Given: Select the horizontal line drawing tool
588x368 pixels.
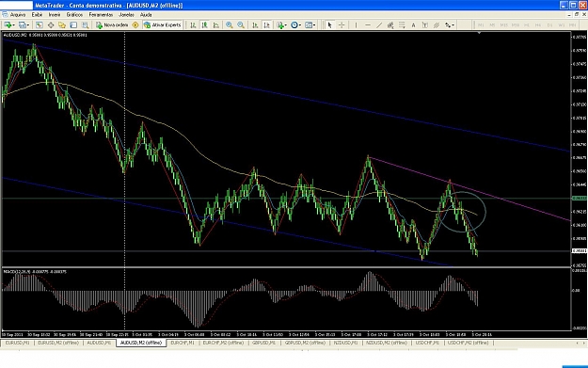Looking at the screenshot, I should [368, 24].
